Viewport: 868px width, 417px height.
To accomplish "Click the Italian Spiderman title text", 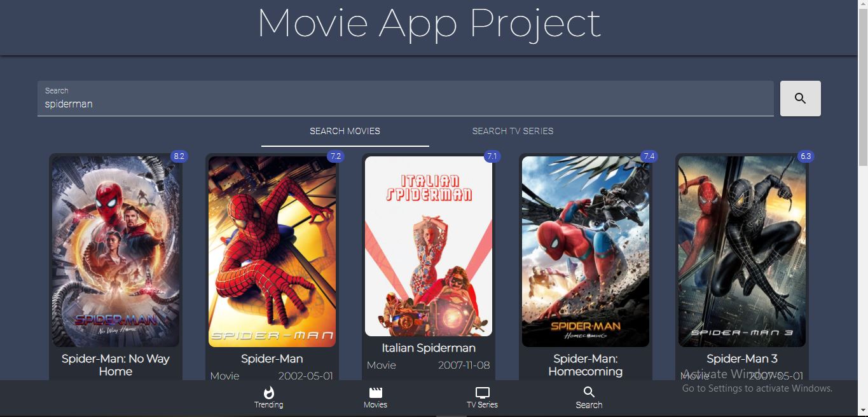I will 429,348.
